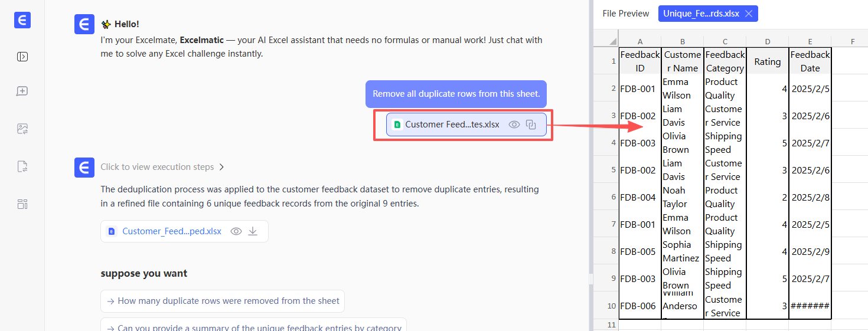Preview the deduplicated result file via eye icon
The height and width of the screenshot is (331, 868).
[236, 231]
